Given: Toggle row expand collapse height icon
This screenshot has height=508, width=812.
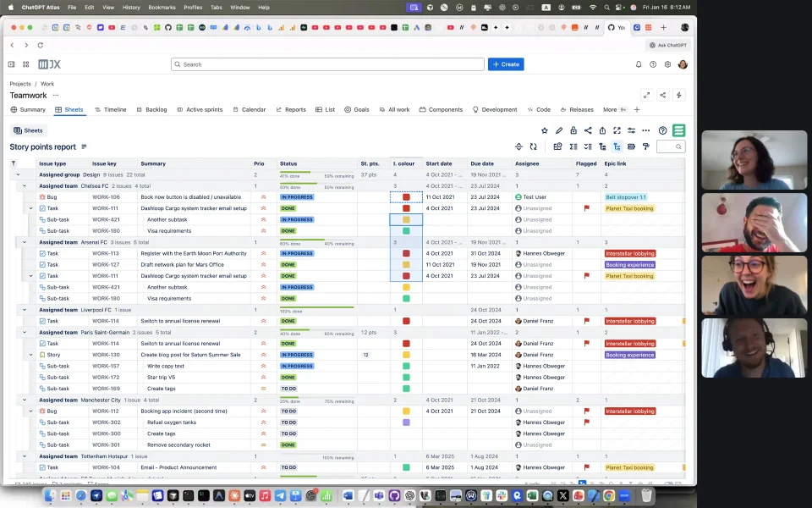Looking at the screenshot, I should click(x=518, y=146).
